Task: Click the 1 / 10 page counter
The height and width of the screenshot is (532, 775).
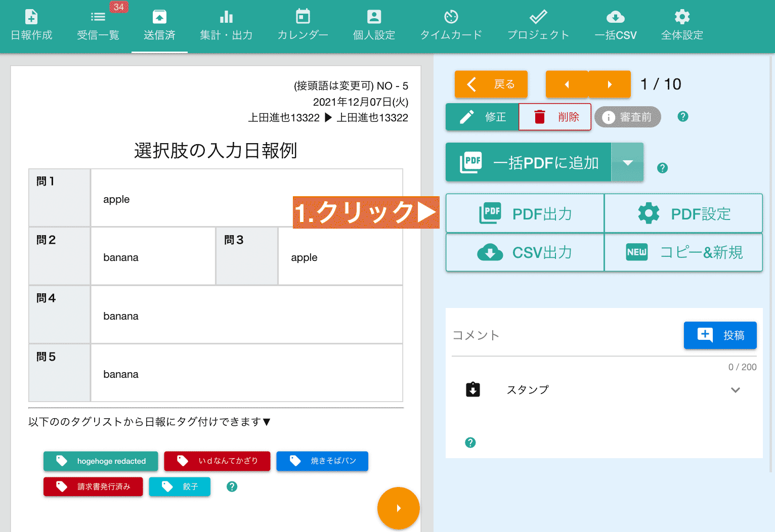Action: click(x=661, y=84)
